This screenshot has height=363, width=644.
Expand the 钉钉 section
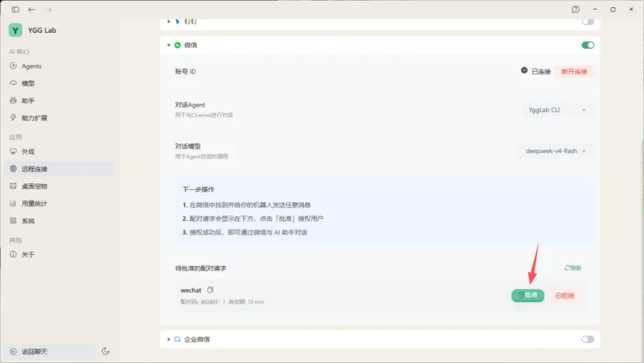tap(169, 21)
